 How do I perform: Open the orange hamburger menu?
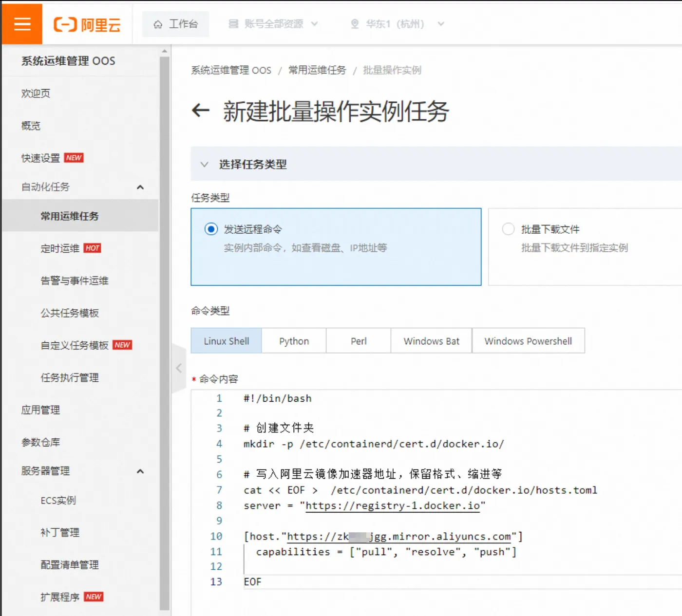pos(22,24)
